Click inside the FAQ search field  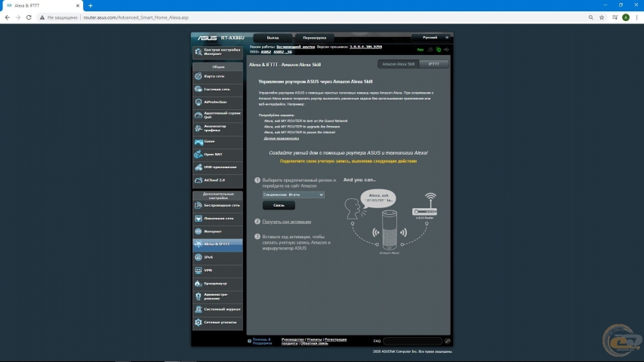[413, 341]
